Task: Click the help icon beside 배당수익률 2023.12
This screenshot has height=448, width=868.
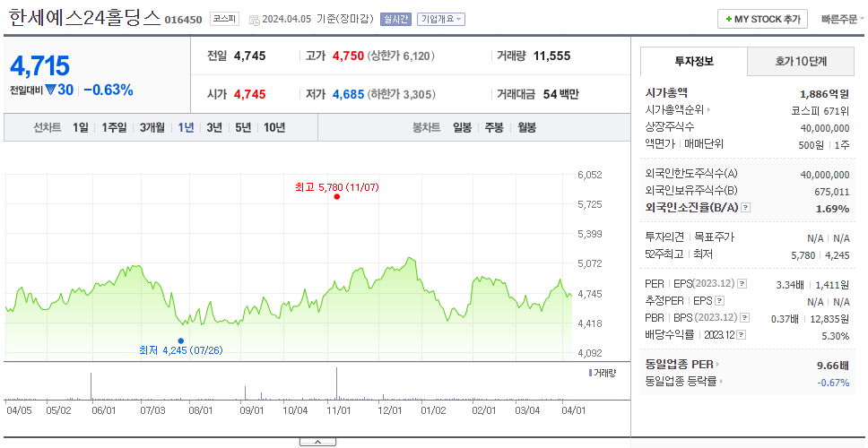Action: (742, 335)
